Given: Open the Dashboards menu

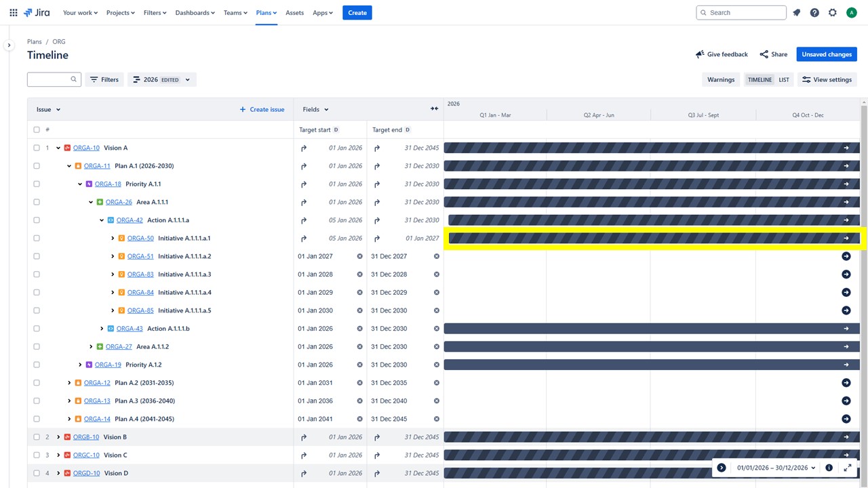Looking at the screenshot, I should pyautogui.click(x=195, y=12).
